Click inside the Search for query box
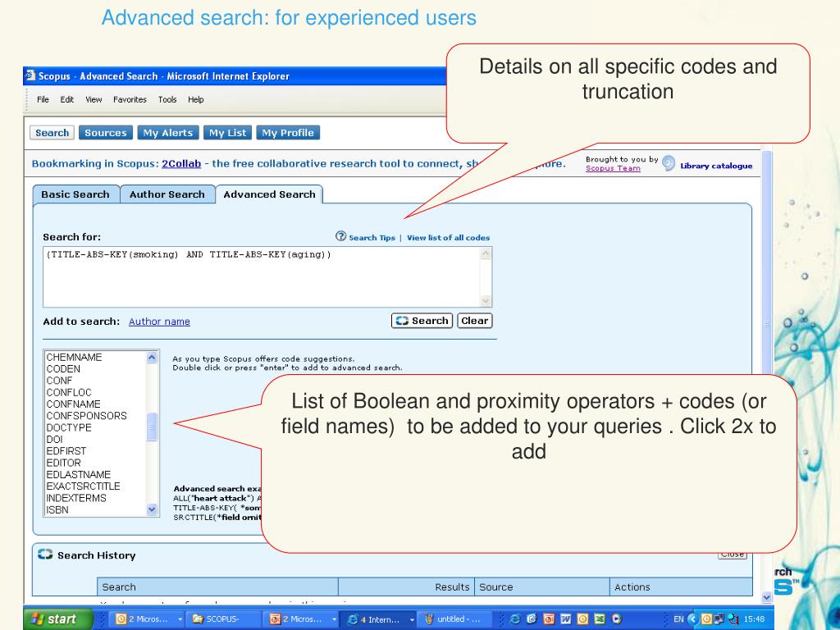The height and width of the screenshot is (630, 840). tap(262, 277)
